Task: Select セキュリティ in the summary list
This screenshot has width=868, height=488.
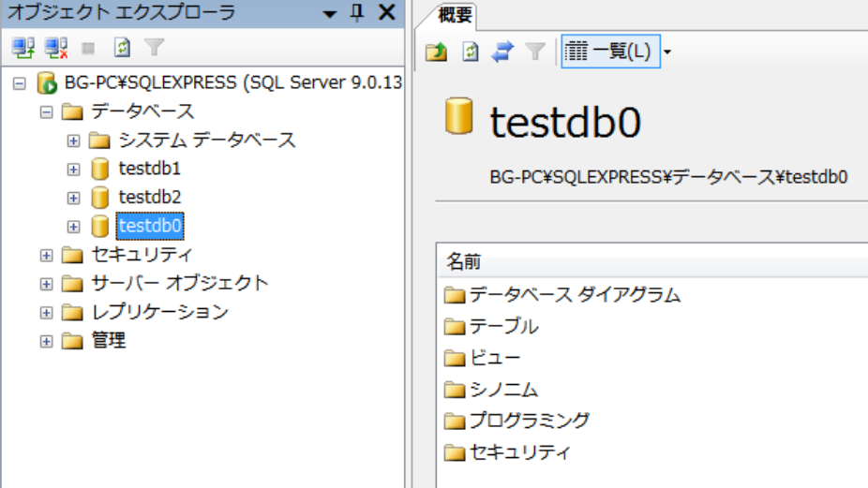Action: [x=520, y=452]
